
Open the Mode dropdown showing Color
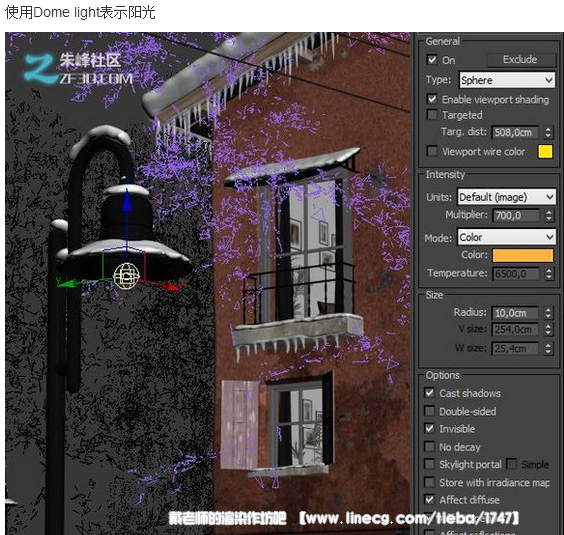tap(506, 237)
